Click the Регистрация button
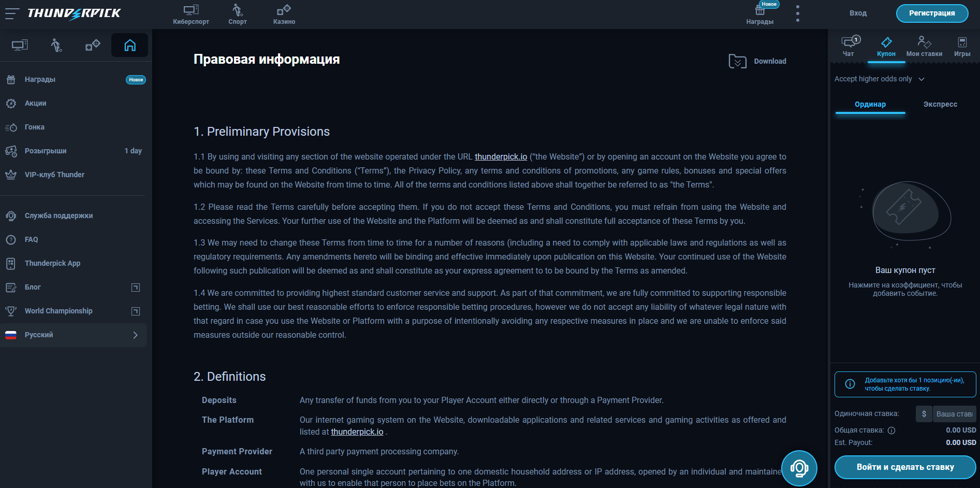The image size is (980, 488). [x=932, y=13]
